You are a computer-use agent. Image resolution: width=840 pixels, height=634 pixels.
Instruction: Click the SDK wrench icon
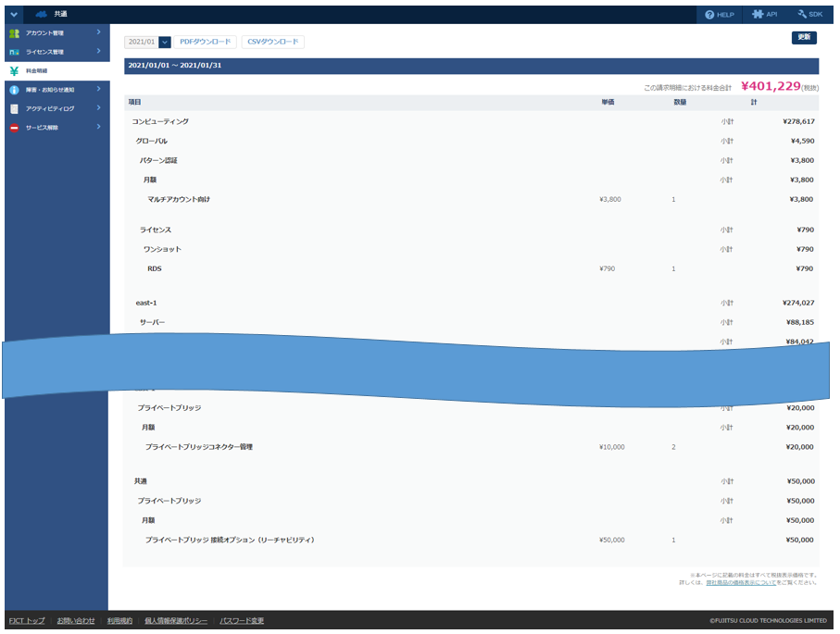coord(802,15)
